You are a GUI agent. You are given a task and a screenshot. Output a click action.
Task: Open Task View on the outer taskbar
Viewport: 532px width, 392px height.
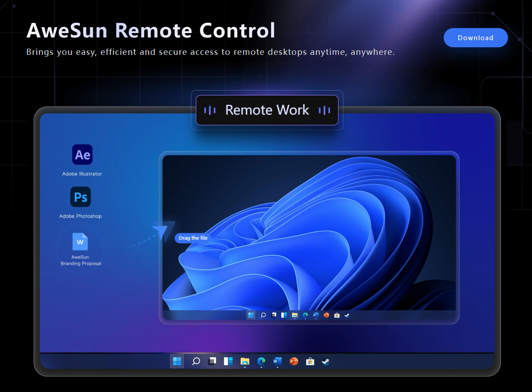(x=212, y=361)
